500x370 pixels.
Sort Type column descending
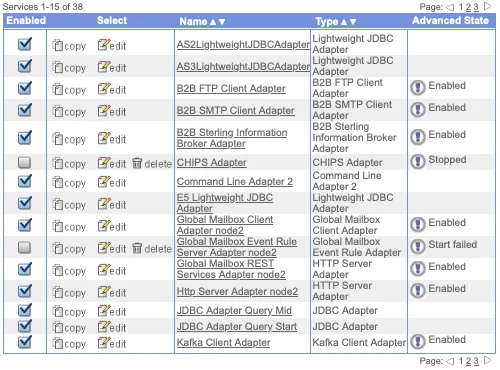point(353,22)
